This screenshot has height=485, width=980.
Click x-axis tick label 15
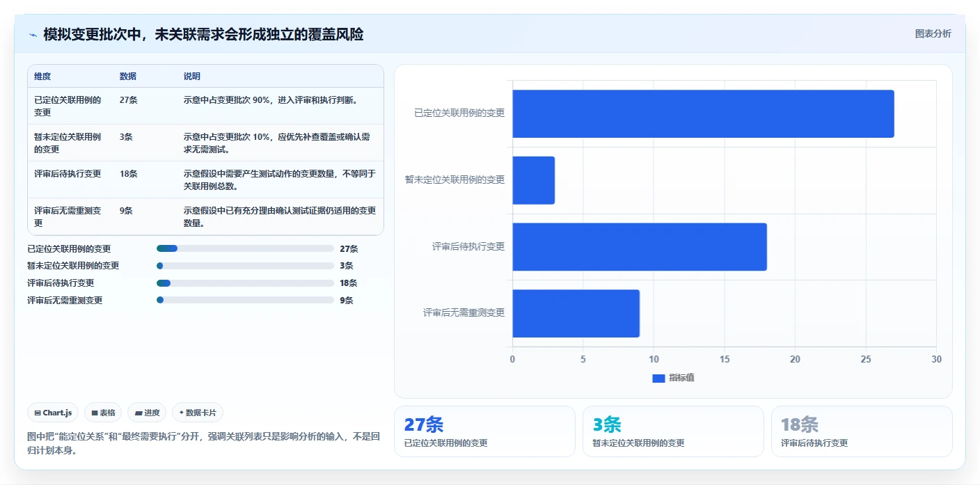click(725, 359)
